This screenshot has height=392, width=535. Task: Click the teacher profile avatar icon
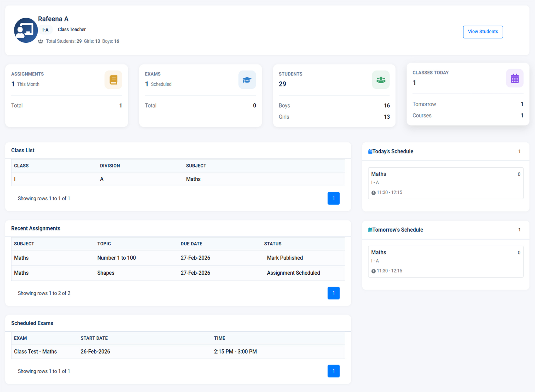click(x=26, y=30)
